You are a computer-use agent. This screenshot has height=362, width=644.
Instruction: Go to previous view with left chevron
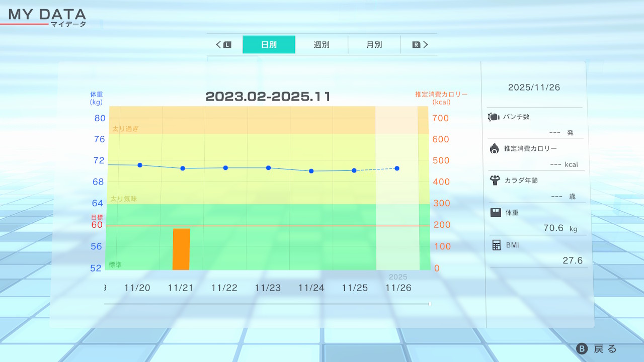click(x=219, y=45)
